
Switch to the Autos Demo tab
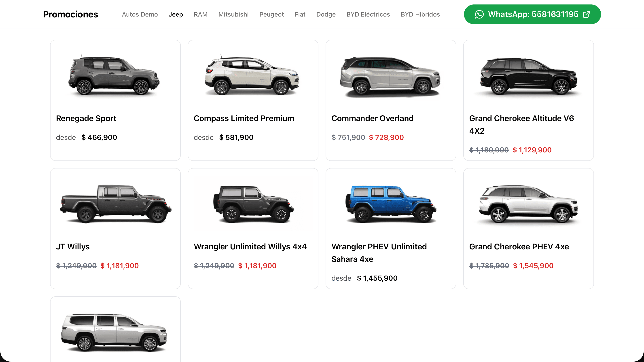[140, 14]
